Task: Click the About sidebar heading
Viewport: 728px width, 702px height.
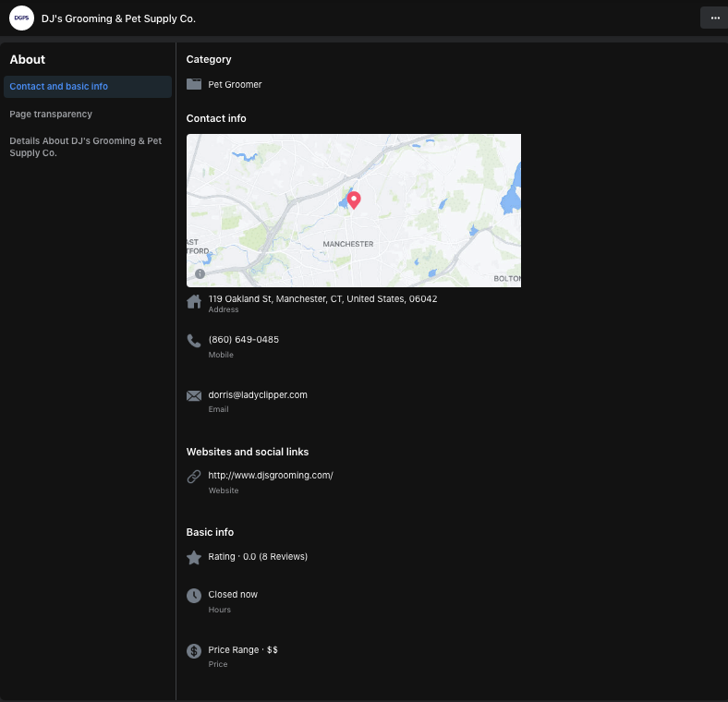Action: point(28,60)
